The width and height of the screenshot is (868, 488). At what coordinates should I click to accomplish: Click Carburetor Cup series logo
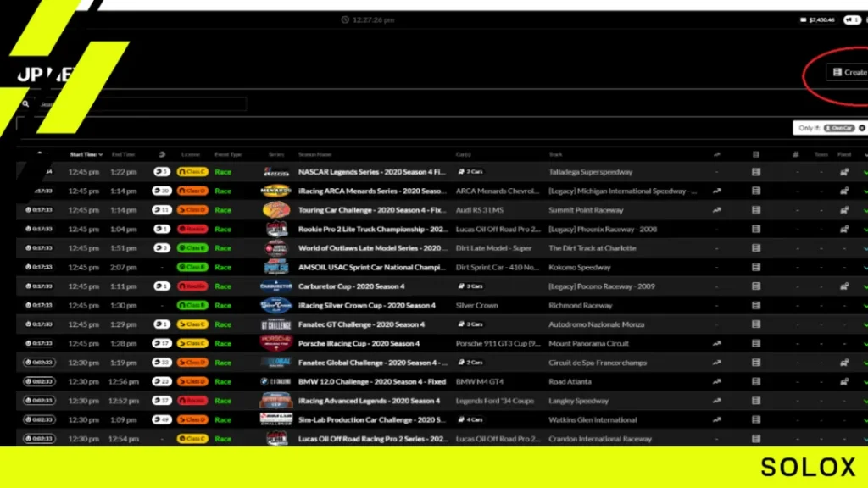[x=275, y=286]
